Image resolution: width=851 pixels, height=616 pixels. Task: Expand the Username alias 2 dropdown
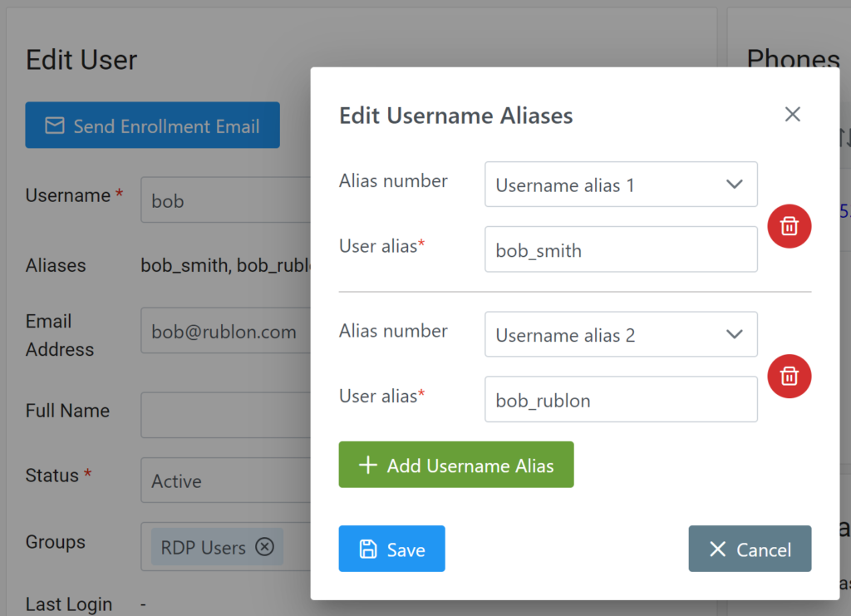tap(620, 334)
